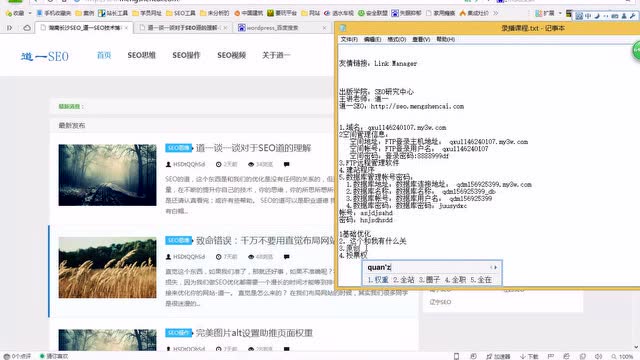
Task: Open the 文件(F) menu in Notepad
Action: tap(349, 39)
